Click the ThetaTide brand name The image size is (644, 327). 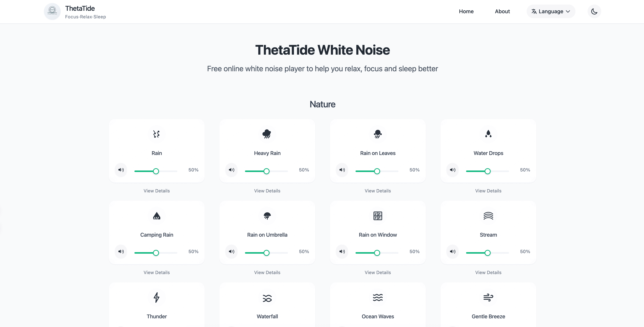[x=80, y=9]
